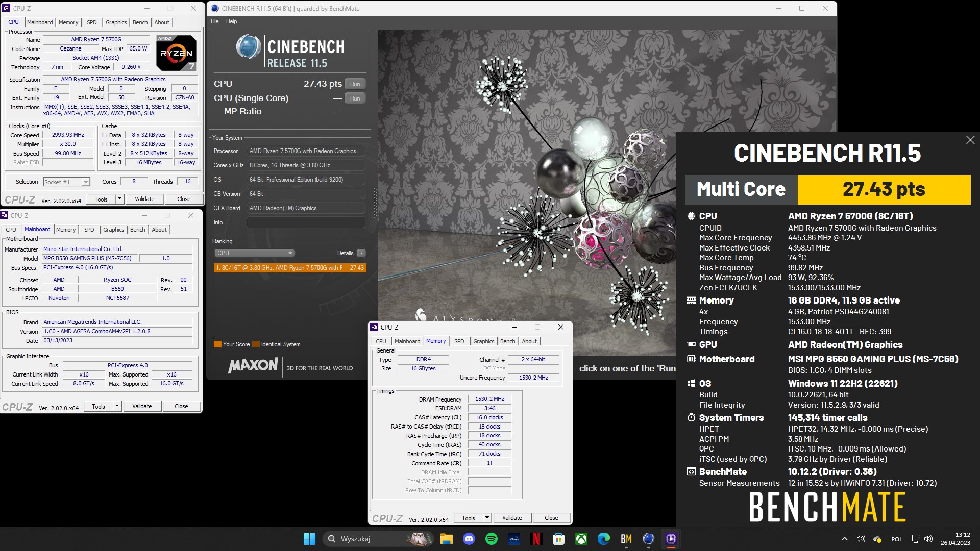Click the yellow 27.43 pts score banner
This screenshot has width=980, height=551.
pyautogui.click(x=884, y=190)
